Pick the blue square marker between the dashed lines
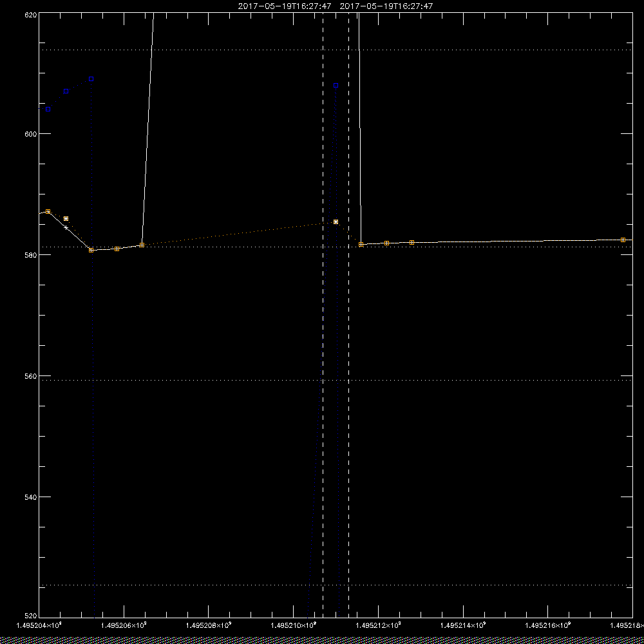The image size is (644, 644). pyautogui.click(x=336, y=86)
